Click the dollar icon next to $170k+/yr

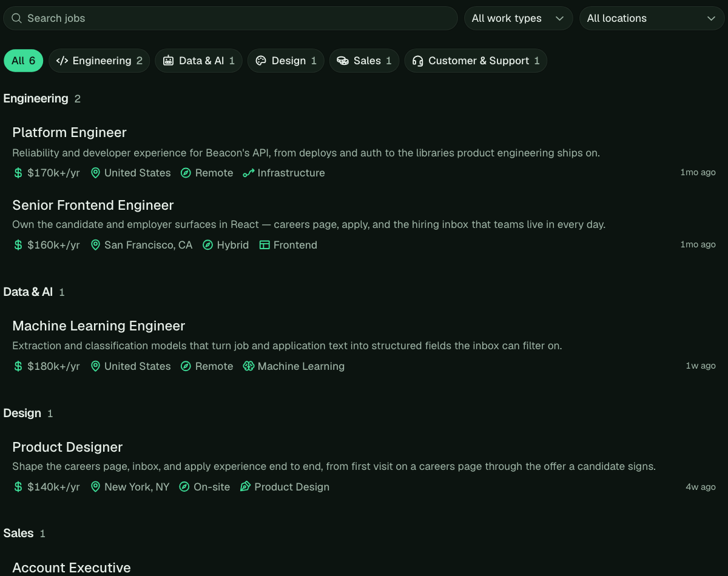coord(18,173)
